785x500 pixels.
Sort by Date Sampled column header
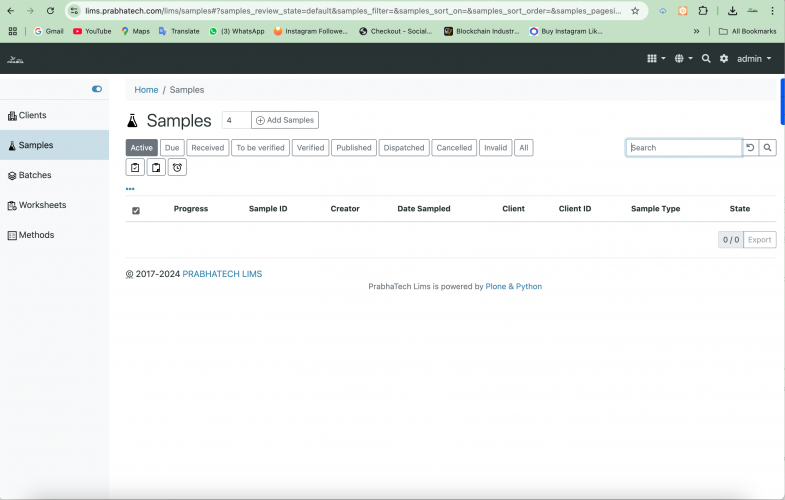[424, 209]
